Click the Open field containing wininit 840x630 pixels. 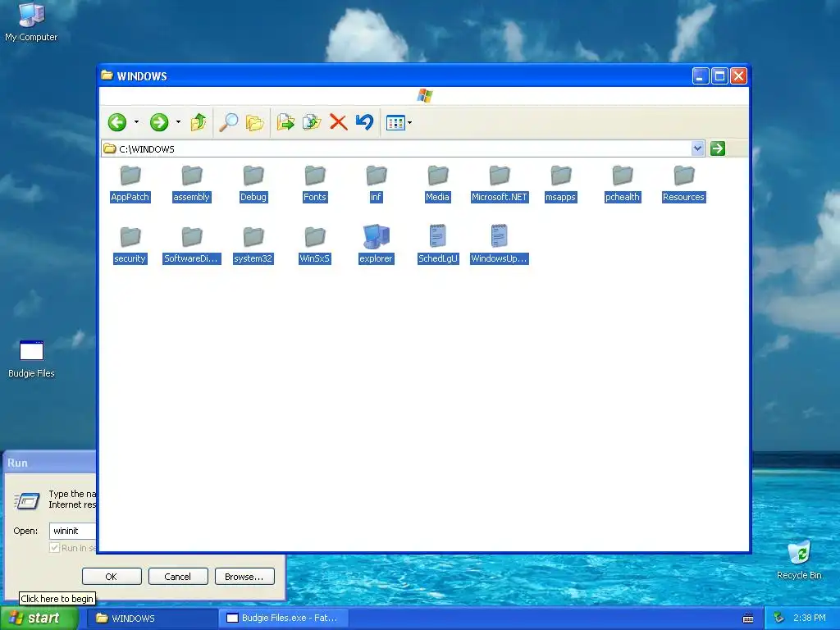[x=73, y=531]
